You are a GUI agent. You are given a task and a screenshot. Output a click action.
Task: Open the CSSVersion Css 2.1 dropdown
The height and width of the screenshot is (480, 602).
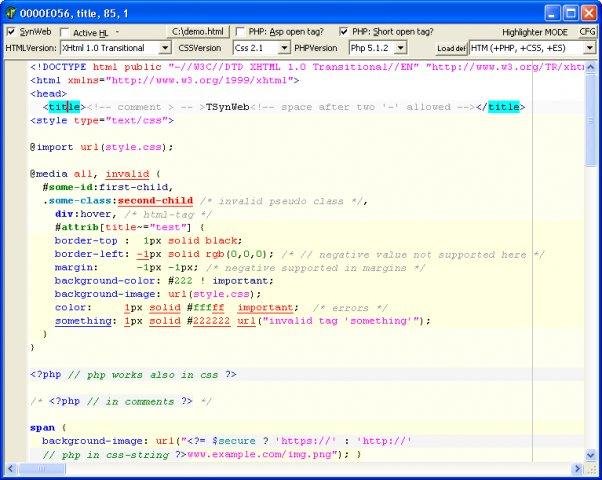[x=284, y=48]
